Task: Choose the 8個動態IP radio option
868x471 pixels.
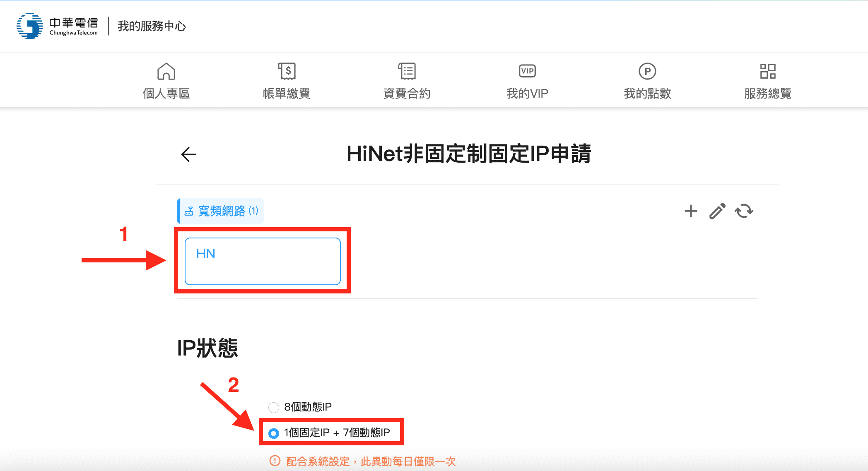Action: 273,408
